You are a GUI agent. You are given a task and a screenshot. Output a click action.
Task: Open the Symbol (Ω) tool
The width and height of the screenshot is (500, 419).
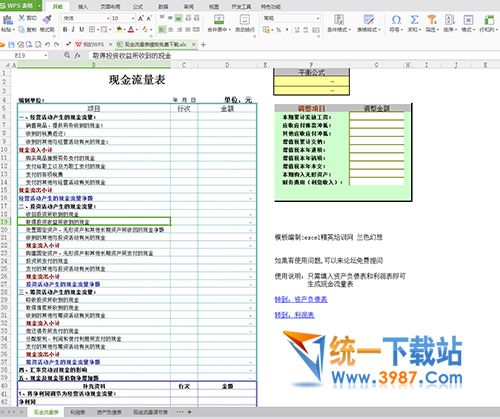click(x=396, y=20)
